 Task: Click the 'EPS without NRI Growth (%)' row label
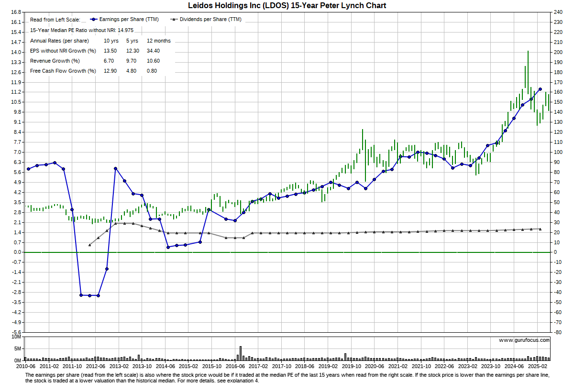63,51
